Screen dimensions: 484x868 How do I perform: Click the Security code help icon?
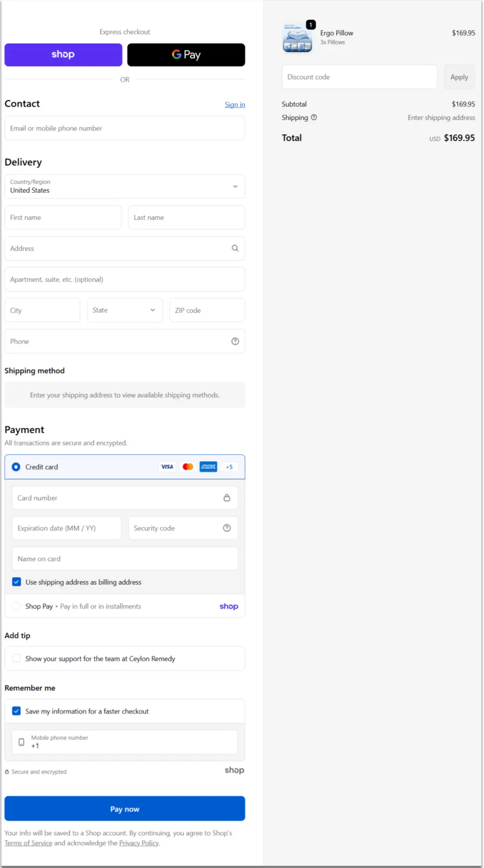click(227, 528)
